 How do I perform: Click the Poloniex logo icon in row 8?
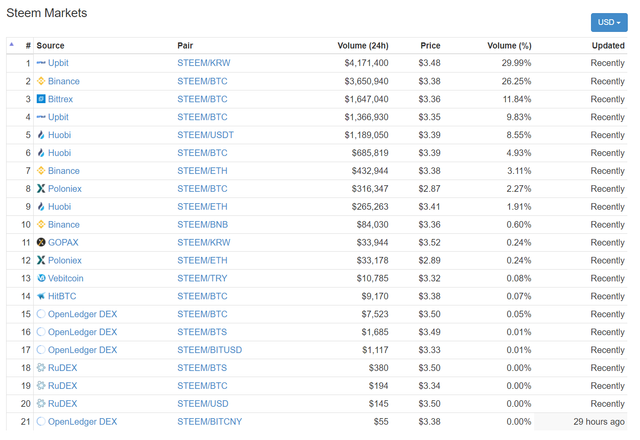click(x=41, y=189)
